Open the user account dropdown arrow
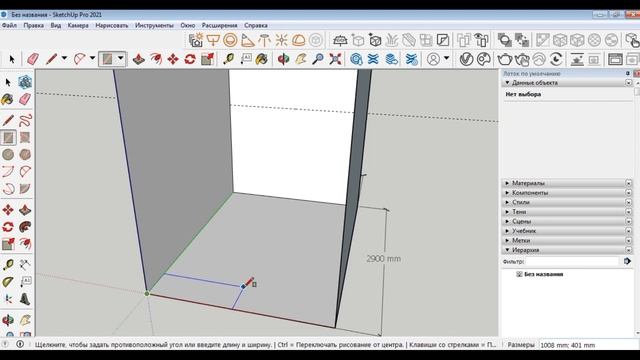This screenshot has width=640, height=360. (447, 58)
